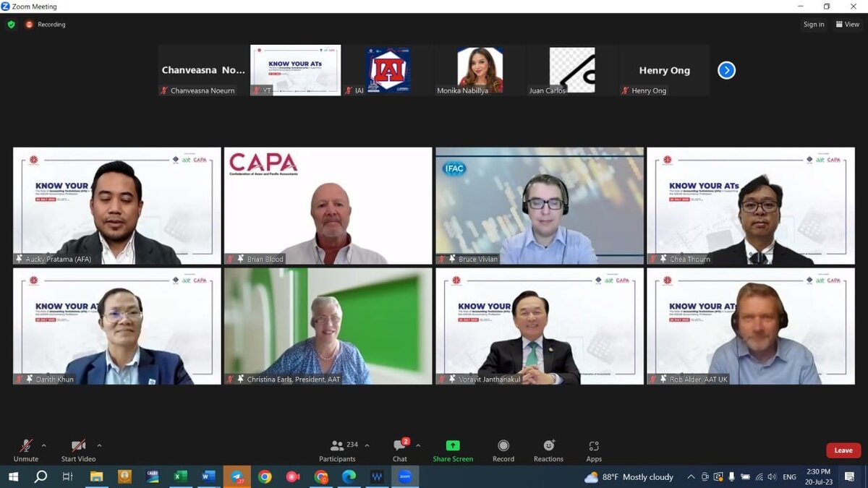Select Chanveasna Noeurn's participant tile
868x488 pixels.
(203, 70)
